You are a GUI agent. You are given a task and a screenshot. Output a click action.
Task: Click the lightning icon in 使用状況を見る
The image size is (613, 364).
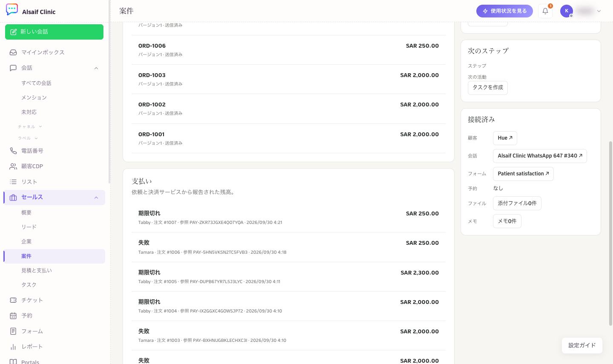click(485, 11)
